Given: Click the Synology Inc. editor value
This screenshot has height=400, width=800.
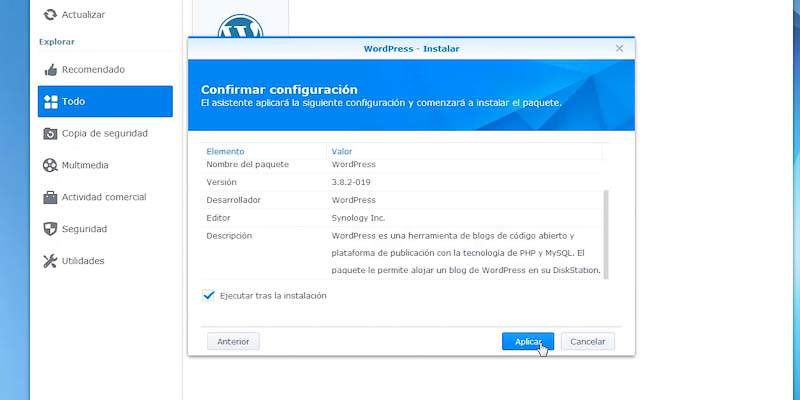Looking at the screenshot, I should 358,218.
